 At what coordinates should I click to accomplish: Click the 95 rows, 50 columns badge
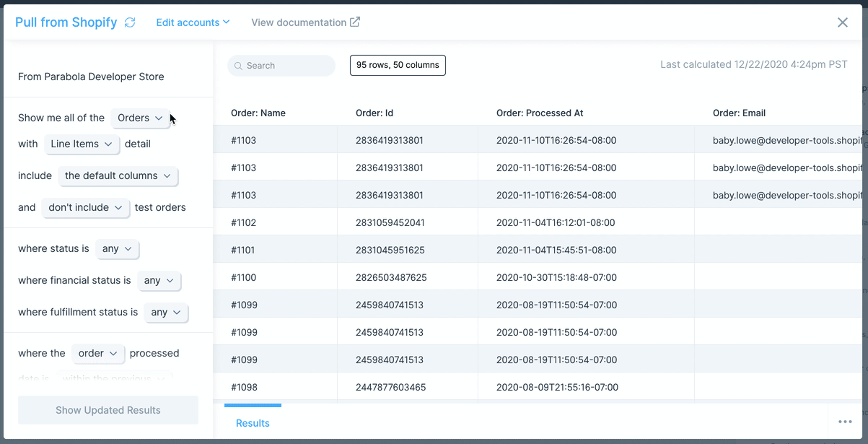click(398, 65)
